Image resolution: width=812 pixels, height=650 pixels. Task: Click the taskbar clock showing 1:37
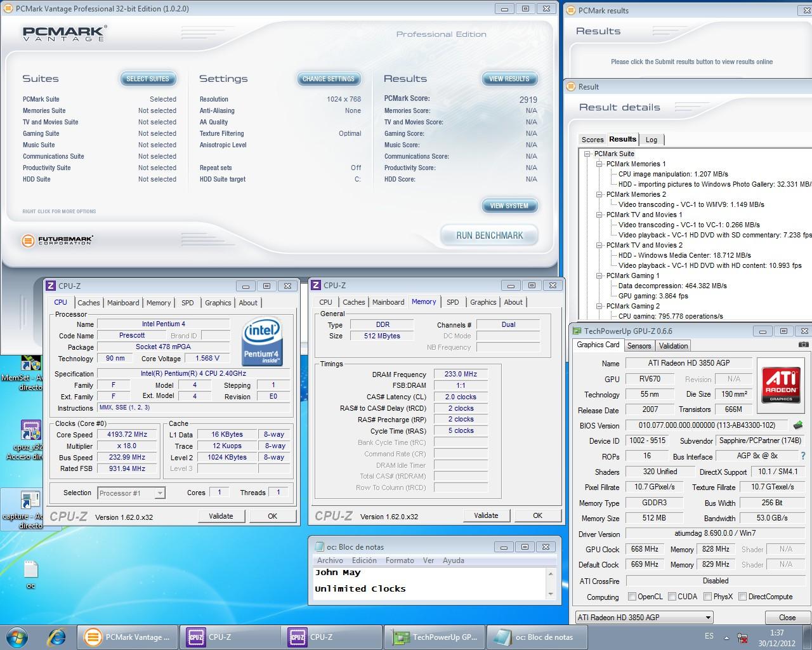777,637
